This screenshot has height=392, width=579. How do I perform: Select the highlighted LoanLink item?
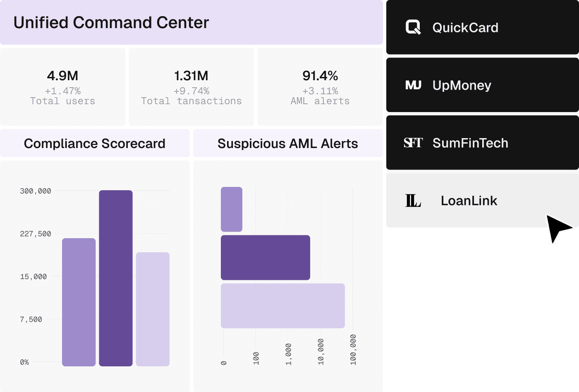click(x=483, y=200)
